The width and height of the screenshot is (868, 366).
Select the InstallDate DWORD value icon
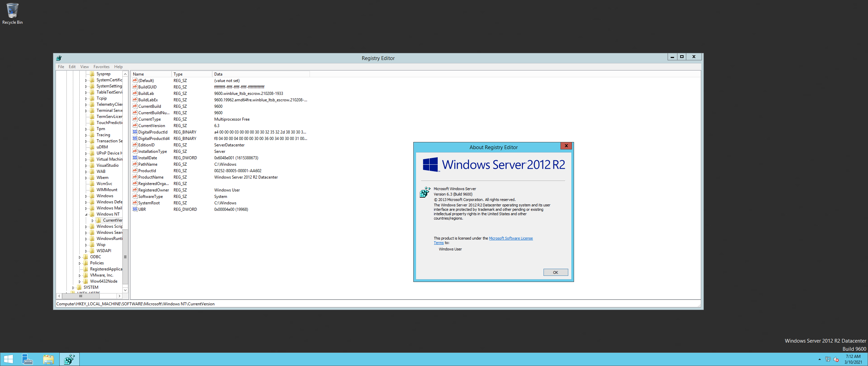(135, 158)
